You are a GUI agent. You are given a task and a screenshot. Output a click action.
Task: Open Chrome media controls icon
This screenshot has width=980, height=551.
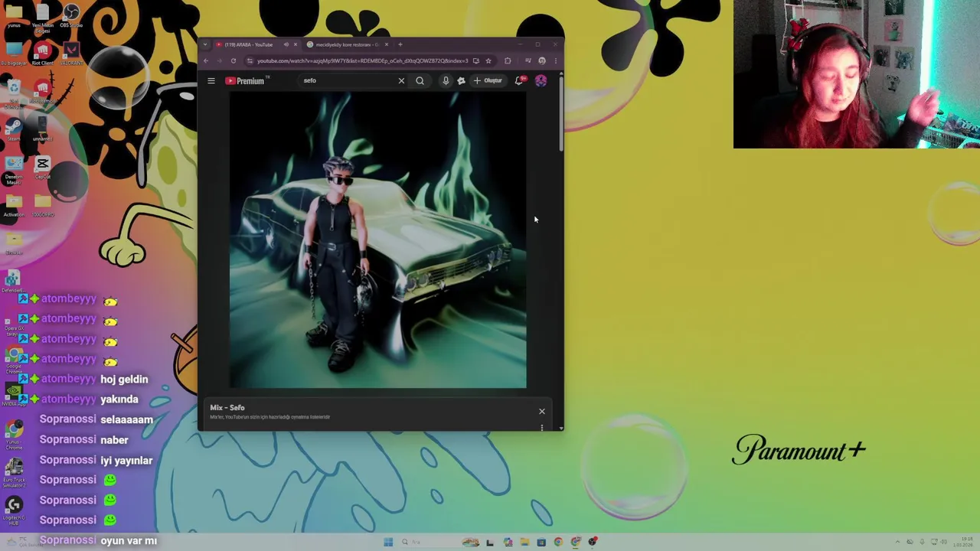(528, 60)
